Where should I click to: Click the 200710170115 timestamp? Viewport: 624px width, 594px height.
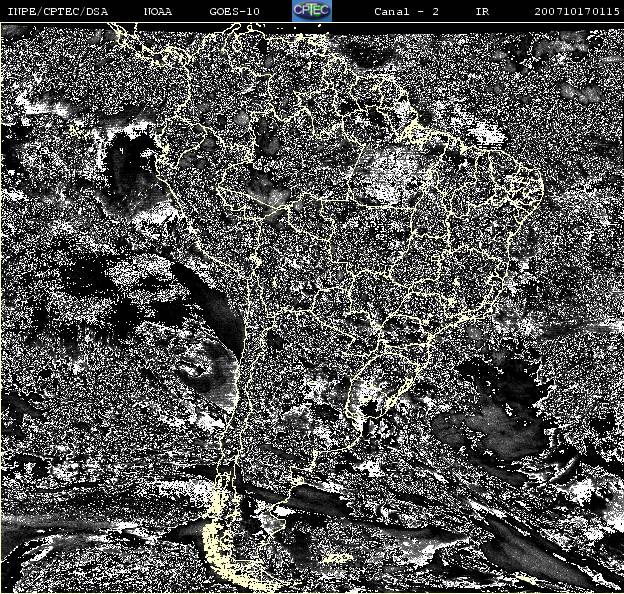577,11
